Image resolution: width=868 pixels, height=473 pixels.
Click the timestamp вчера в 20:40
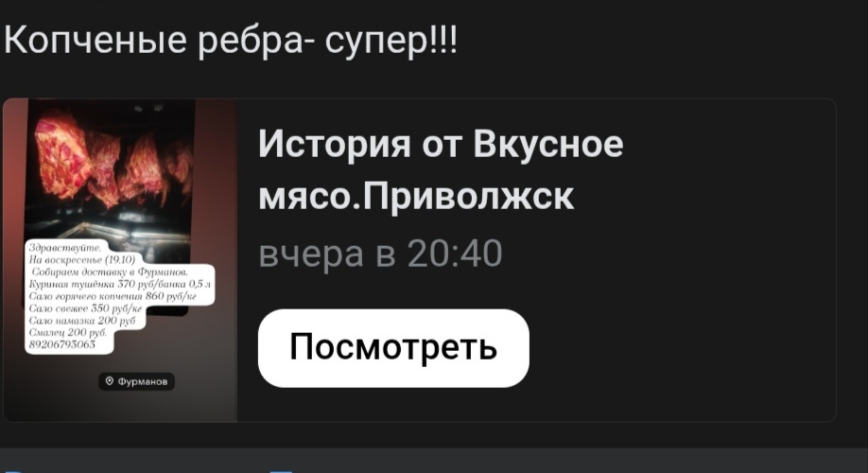380,254
